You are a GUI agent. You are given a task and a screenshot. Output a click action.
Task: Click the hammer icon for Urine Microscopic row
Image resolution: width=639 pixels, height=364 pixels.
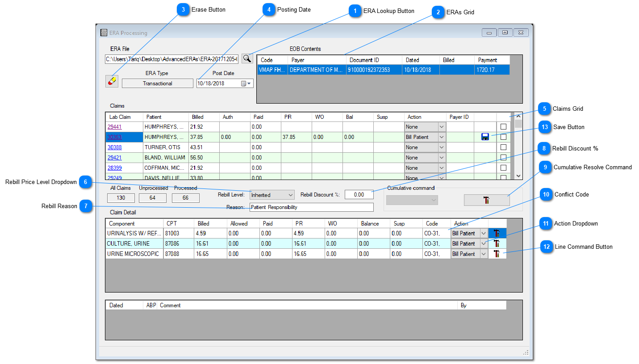tap(497, 254)
